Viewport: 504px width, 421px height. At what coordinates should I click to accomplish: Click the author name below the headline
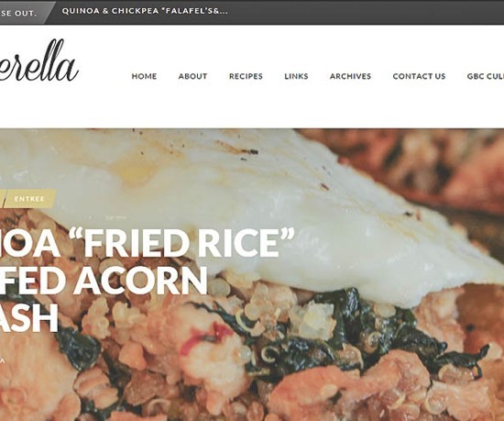pyautogui.click(x=2, y=360)
